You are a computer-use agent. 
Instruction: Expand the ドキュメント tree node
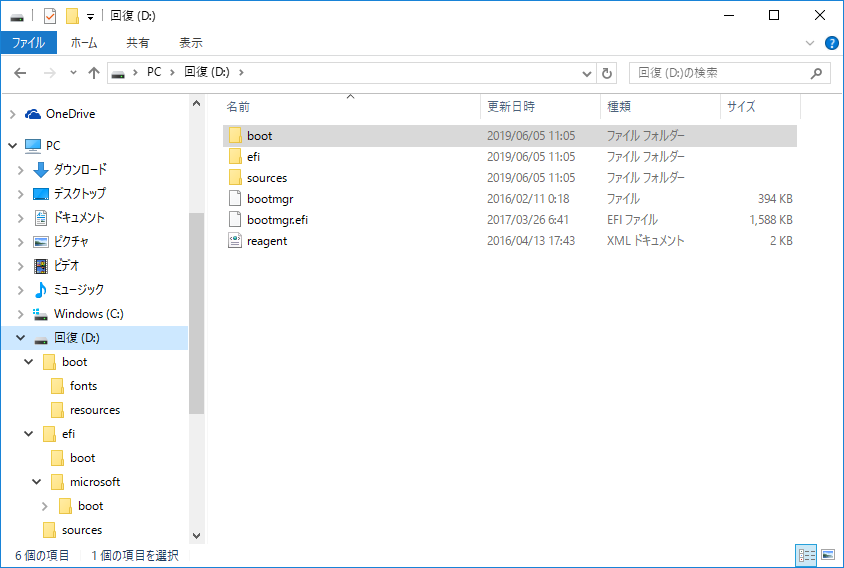point(21,218)
